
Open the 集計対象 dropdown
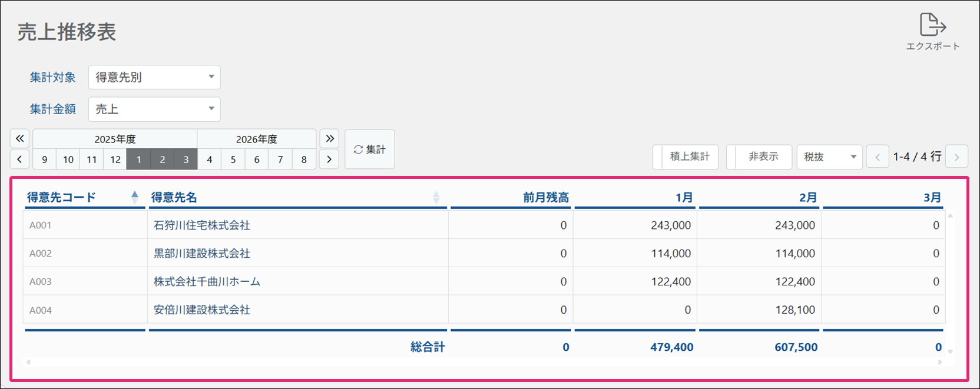tap(154, 77)
